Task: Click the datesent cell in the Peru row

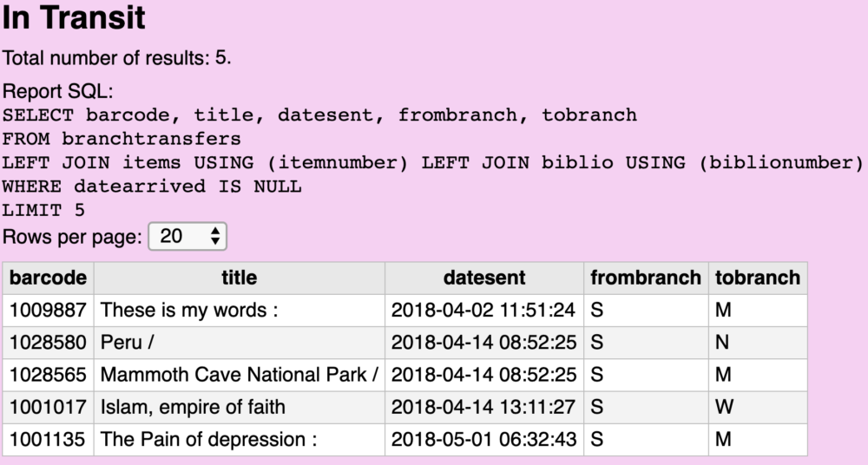Action: (x=484, y=342)
